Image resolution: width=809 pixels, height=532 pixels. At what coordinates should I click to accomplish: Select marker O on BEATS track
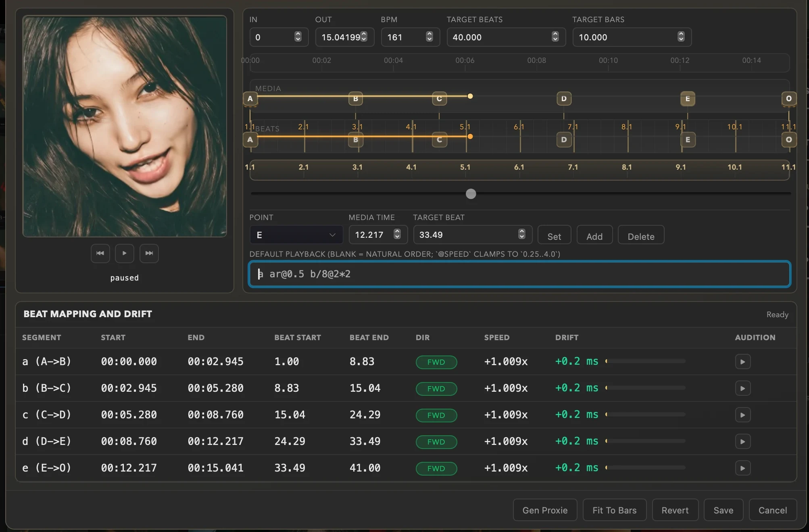[789, 140]
